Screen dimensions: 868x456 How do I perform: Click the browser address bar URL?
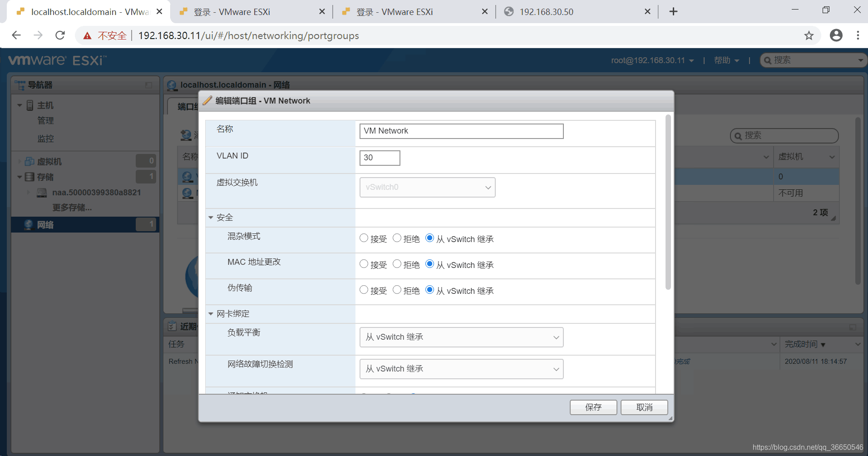click(x=248, y=35)
